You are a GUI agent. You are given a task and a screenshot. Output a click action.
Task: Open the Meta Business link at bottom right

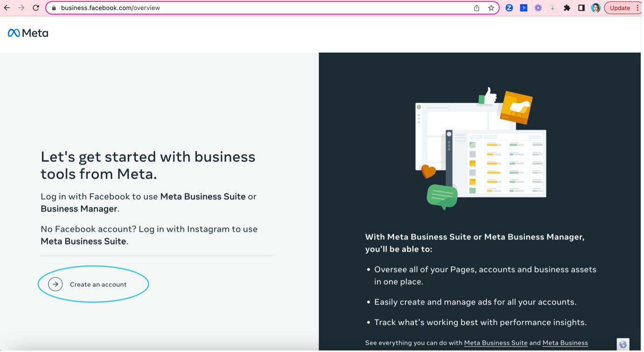pyautogui.click(x=565, y=343)
